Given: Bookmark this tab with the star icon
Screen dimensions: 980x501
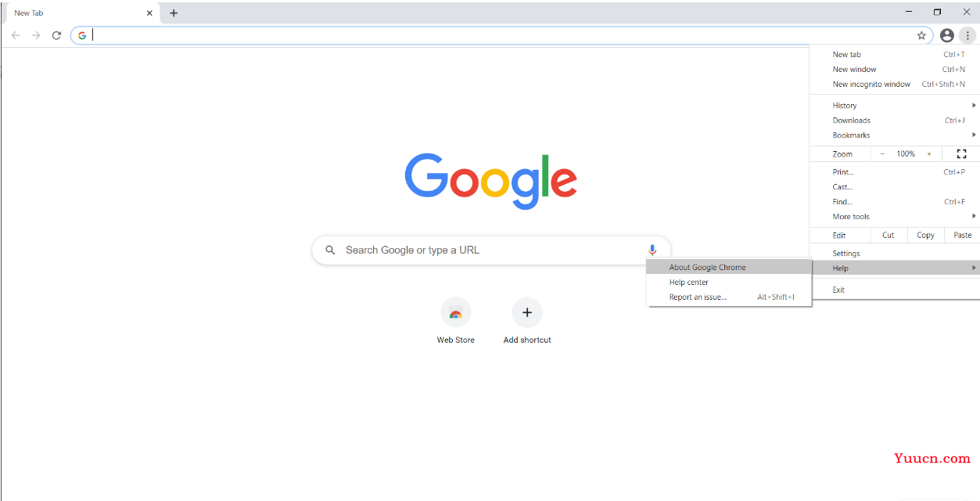Looking at the screenshot, I should tap(921, 35).
